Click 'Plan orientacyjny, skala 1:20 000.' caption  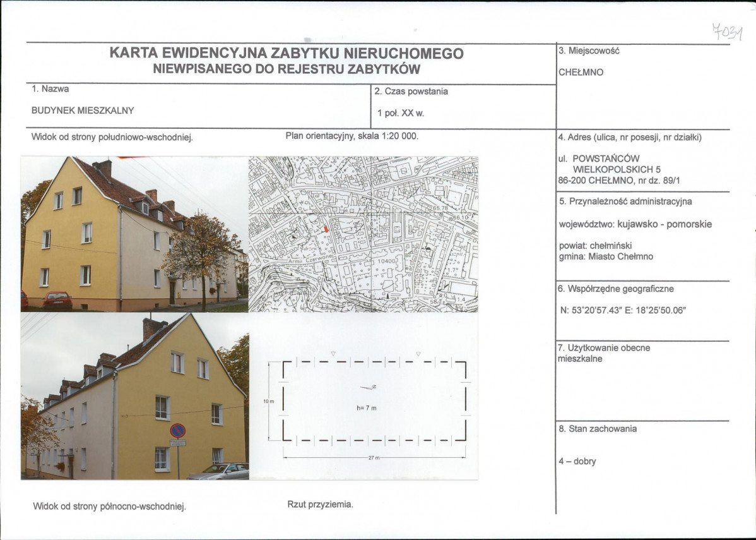352,136
